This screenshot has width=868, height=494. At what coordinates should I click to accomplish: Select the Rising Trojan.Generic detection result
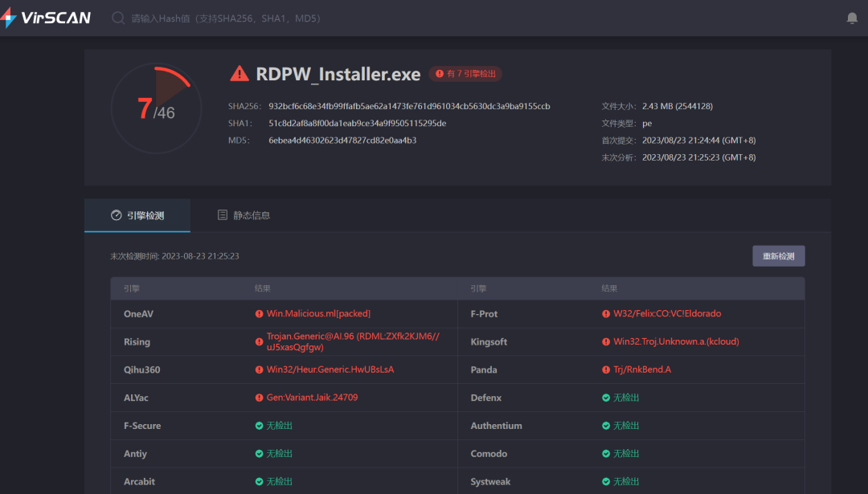click(x=352, y=341)
